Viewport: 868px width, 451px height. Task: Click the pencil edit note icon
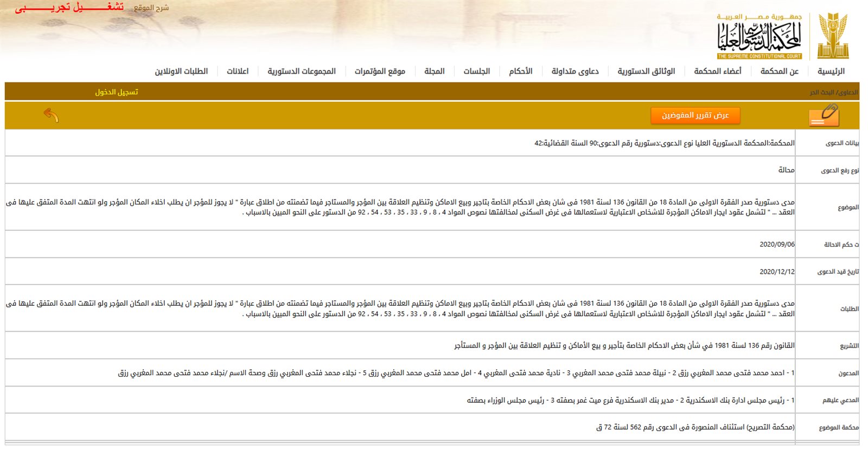(x=824, y=115)
